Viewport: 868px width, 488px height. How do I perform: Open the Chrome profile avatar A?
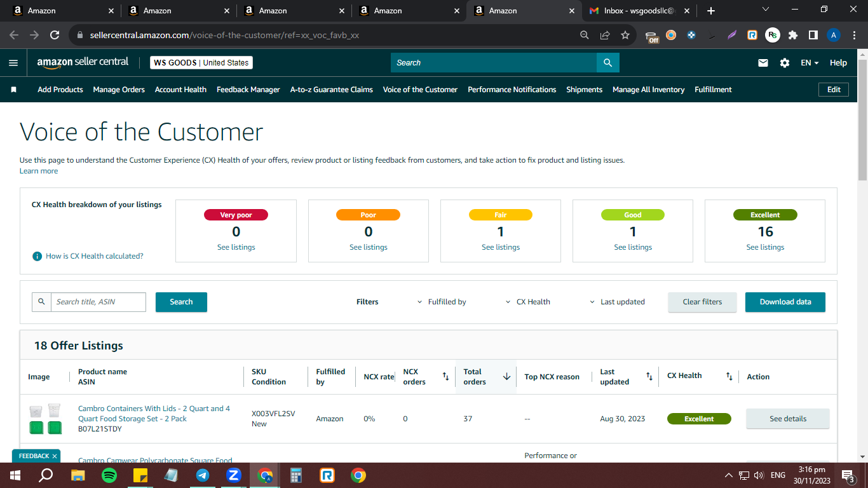point(834,36)
